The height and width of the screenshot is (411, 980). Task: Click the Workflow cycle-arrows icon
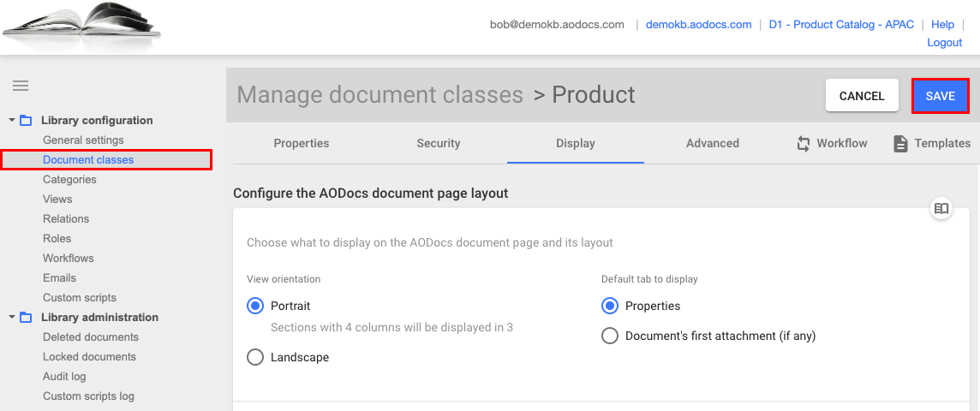click(x=804, y=144)
